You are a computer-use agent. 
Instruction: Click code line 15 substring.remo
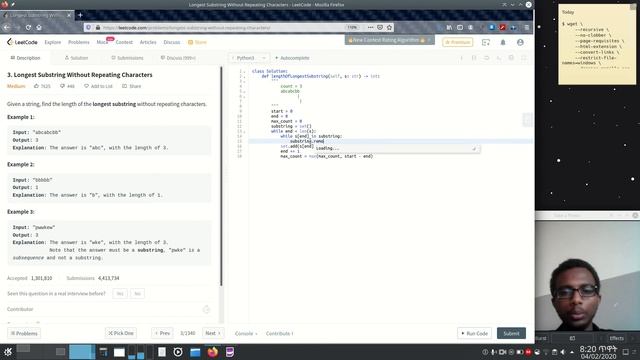(307, 141)
